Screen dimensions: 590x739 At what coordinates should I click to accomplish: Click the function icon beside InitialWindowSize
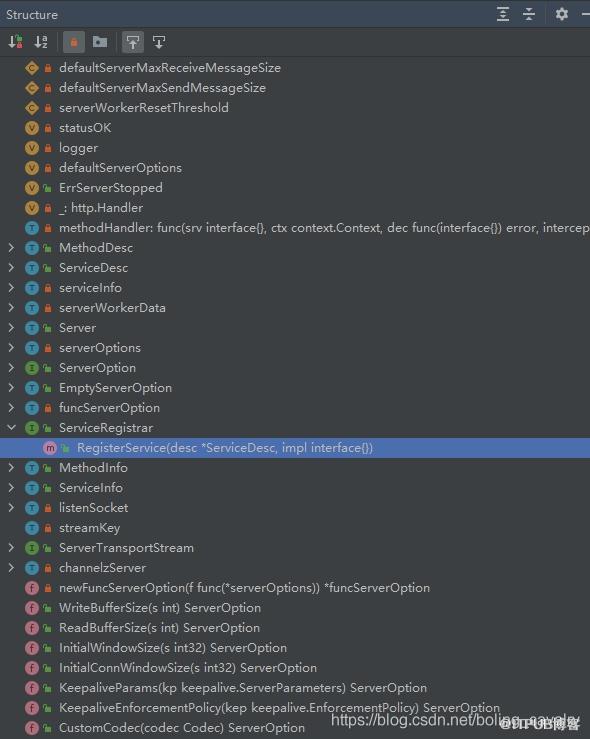pyautogui.click(x=32, y=648)
